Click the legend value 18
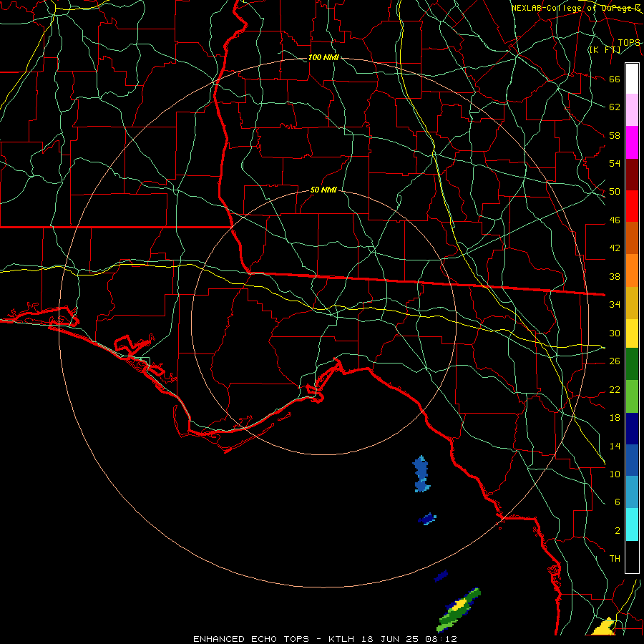The width and height of the screenshot is (644, 644). (x=615, y=418)
